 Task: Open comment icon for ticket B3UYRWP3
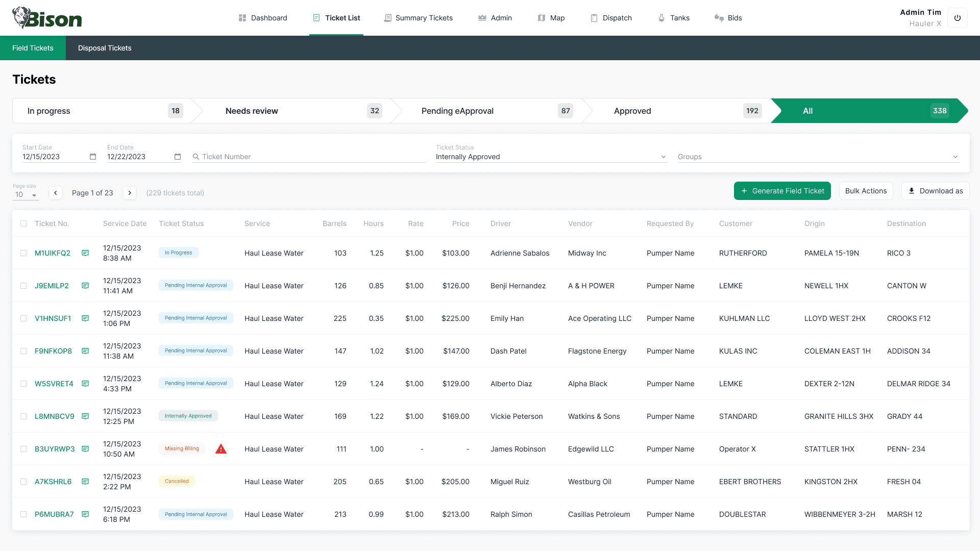(85, 449)
